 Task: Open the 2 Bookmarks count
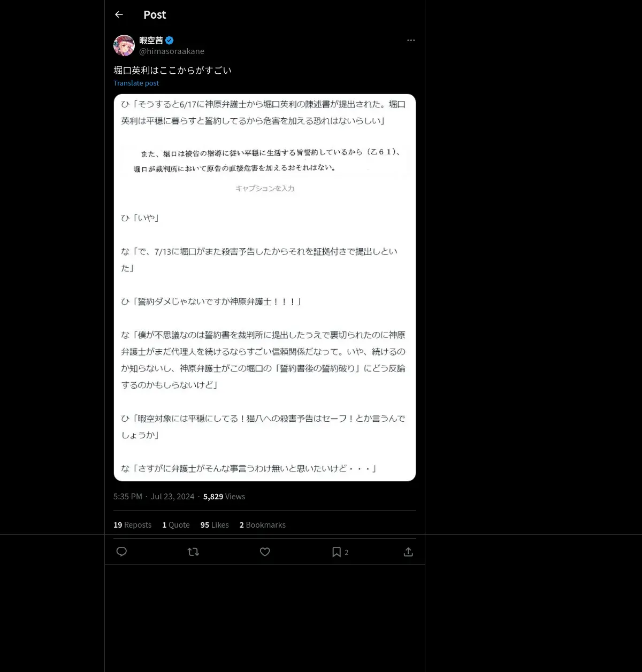pos(262,525)
